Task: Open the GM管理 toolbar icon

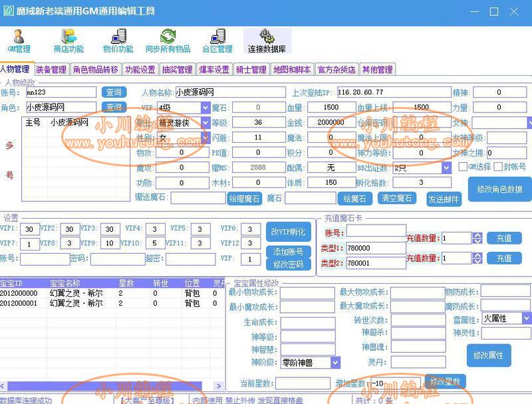Action: [19, 41]
